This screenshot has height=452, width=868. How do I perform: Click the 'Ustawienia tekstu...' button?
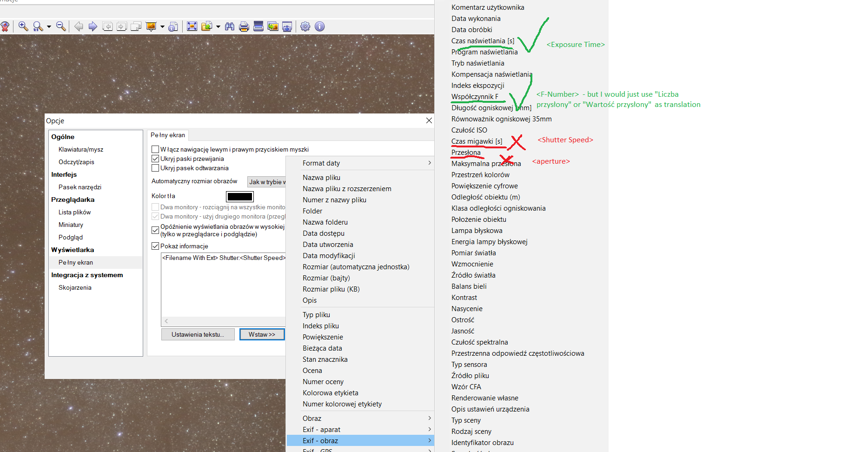198,334
